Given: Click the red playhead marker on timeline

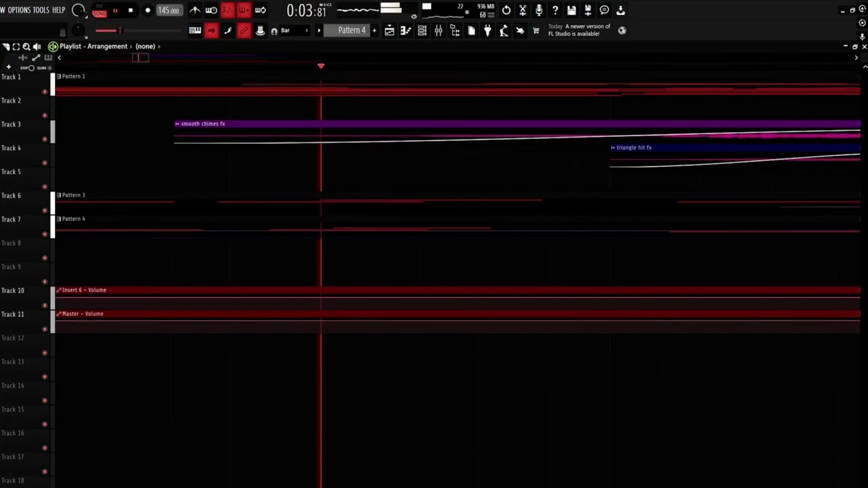Looking at the screenshot, I should [x=321, y=66].
